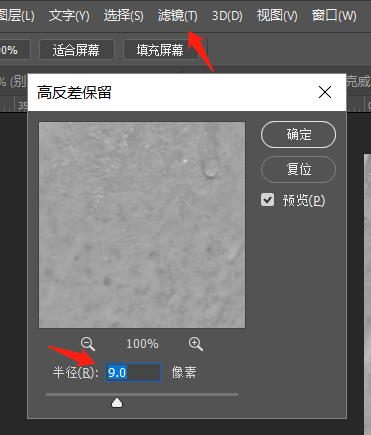Open the 文字(Y) type menu
Viewport: 371px width, 435px height.
coord(69,16)
